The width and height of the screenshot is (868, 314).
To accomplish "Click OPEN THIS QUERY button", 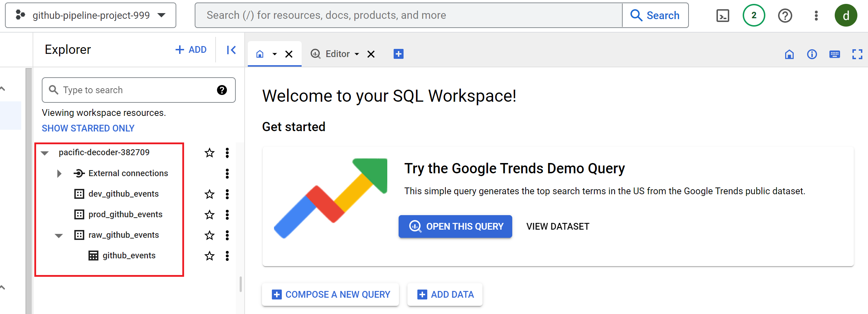I will point(455,226).
